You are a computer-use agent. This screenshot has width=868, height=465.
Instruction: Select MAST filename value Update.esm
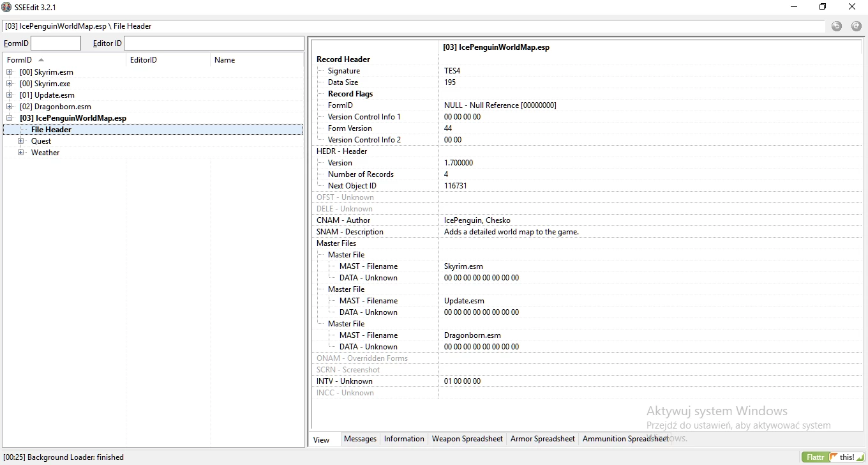click(464, 301)
